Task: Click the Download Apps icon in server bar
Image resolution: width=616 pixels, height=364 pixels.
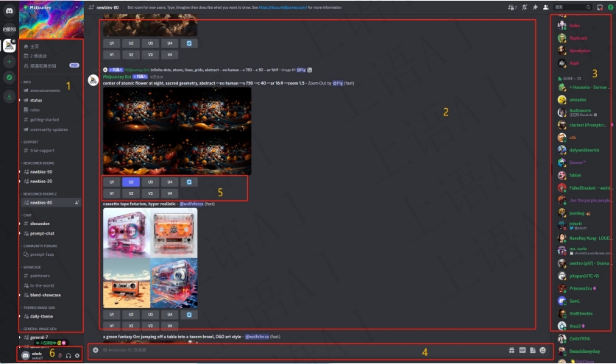Action: (x=8, y=96)
